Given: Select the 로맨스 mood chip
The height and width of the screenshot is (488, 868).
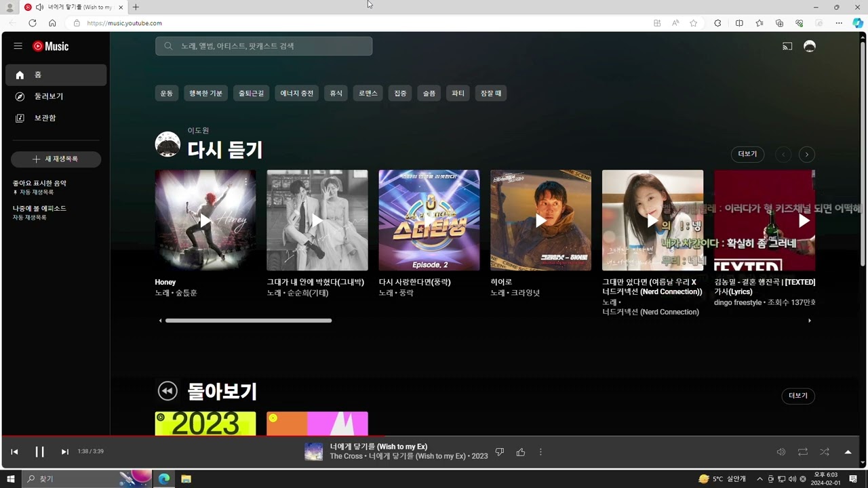Looking at the screenshot, I should [x=368, y=94].
